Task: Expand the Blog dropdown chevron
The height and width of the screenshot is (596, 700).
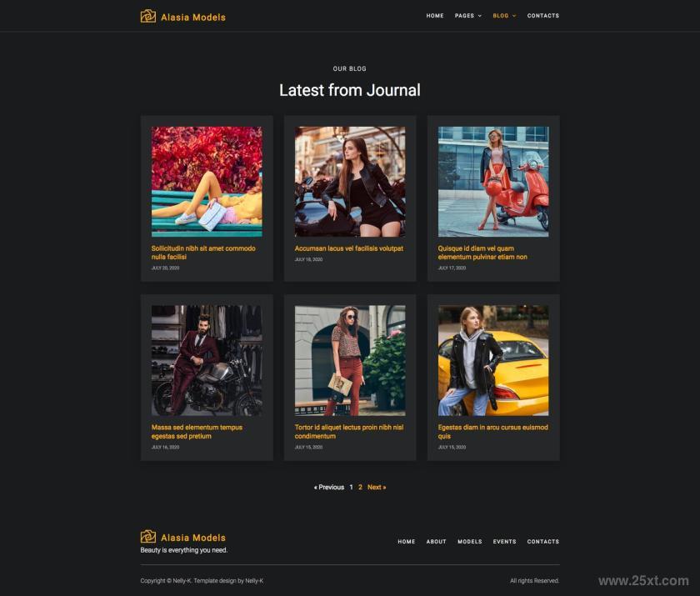Action: coord(514,16)
